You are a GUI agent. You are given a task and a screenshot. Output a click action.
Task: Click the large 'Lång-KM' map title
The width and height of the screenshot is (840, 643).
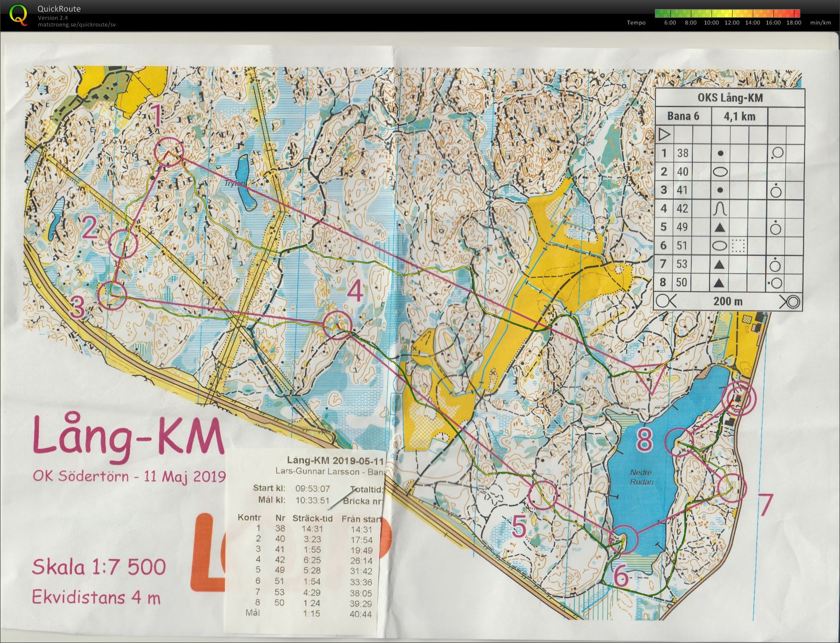(x=128, y=436)
